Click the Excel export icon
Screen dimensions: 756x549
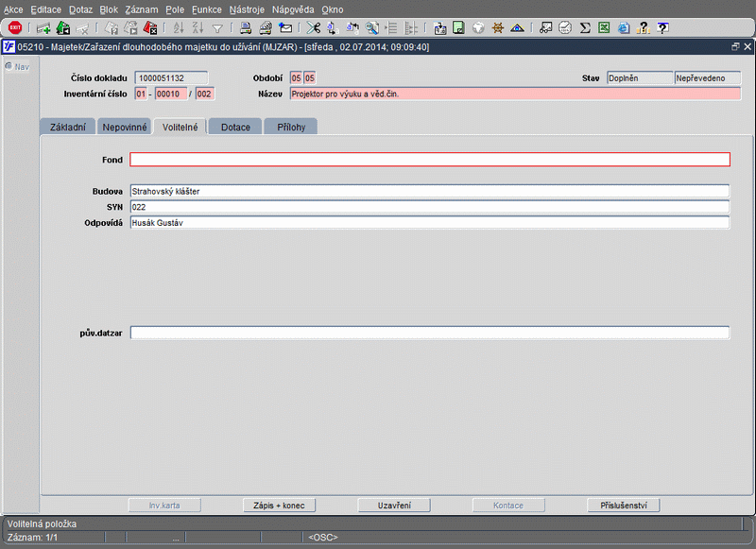(x=604, y=28)
